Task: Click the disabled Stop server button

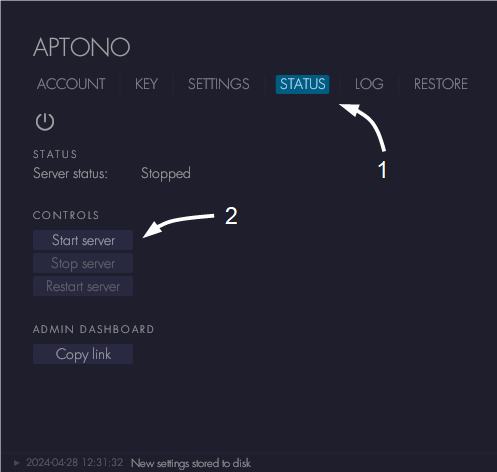Action: pos(83,263)
